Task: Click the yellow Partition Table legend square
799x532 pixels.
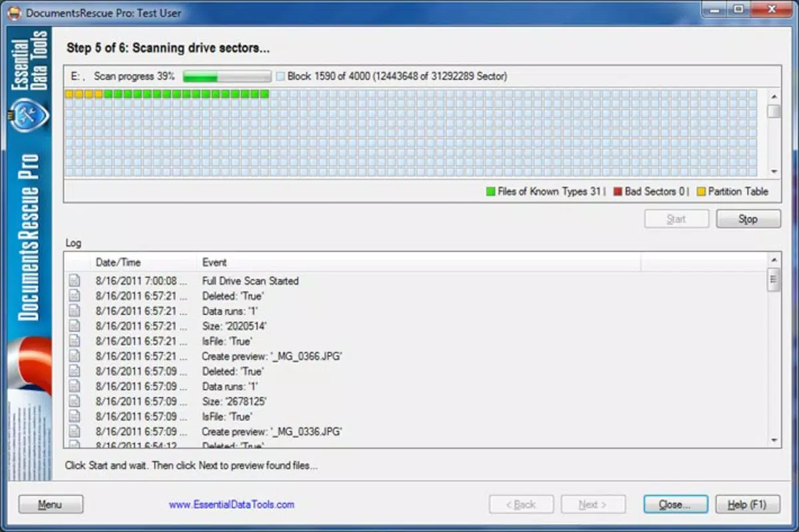Action: 701,192
